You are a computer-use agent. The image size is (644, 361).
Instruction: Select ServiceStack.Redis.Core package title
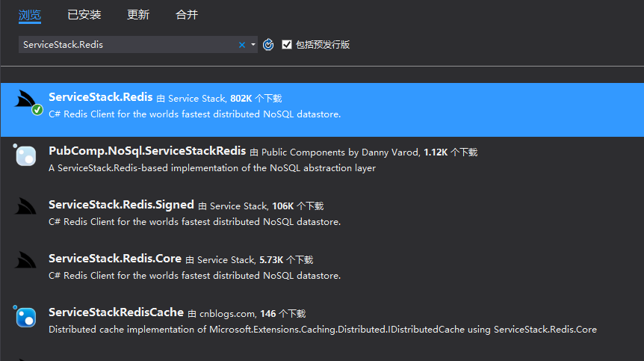pos(115,259)
